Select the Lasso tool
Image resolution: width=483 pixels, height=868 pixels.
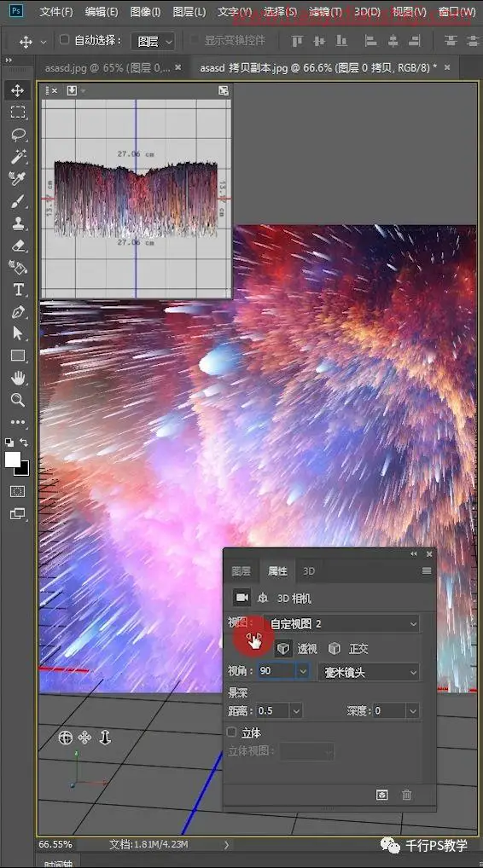(18, 135)
